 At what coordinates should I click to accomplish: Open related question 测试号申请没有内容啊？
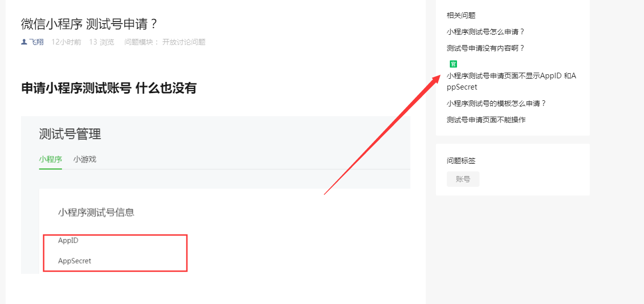[486, 48]
